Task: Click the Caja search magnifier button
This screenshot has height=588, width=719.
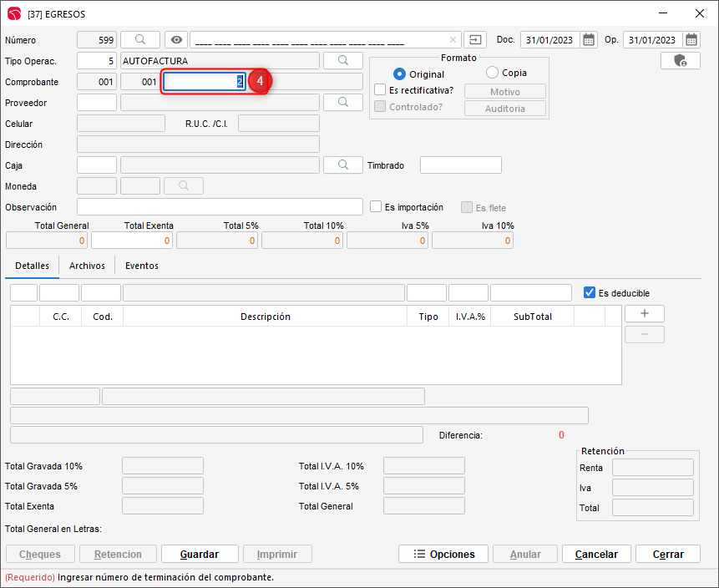Action: 342,165
